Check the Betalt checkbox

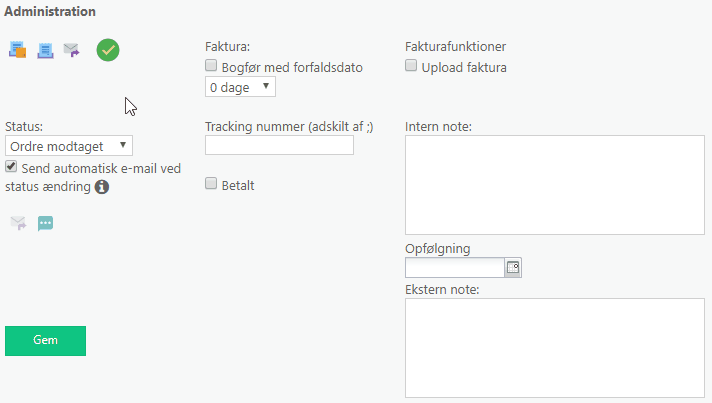point(211,184)
